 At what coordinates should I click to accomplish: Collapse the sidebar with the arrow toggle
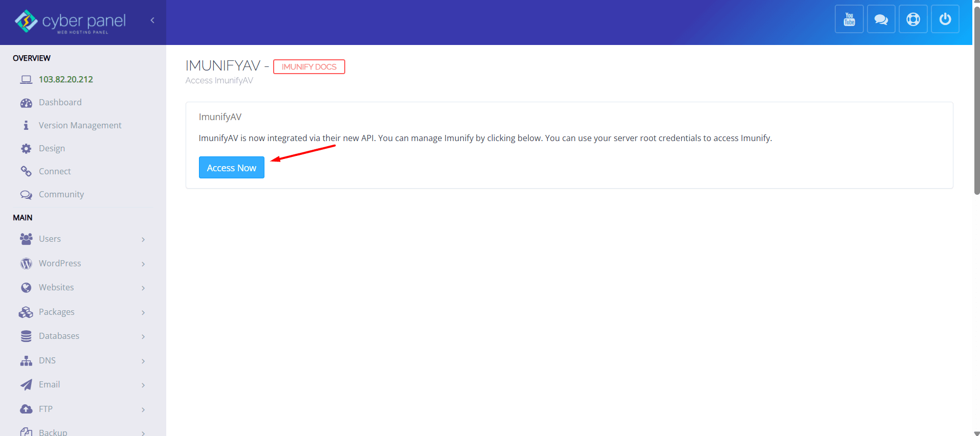[152, 20]
